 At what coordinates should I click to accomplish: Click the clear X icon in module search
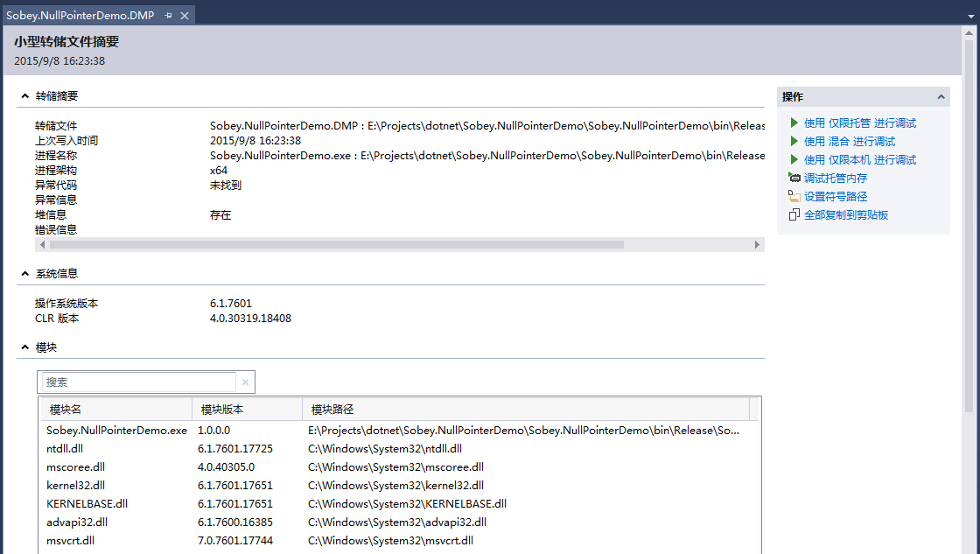[x=245, y=382]
